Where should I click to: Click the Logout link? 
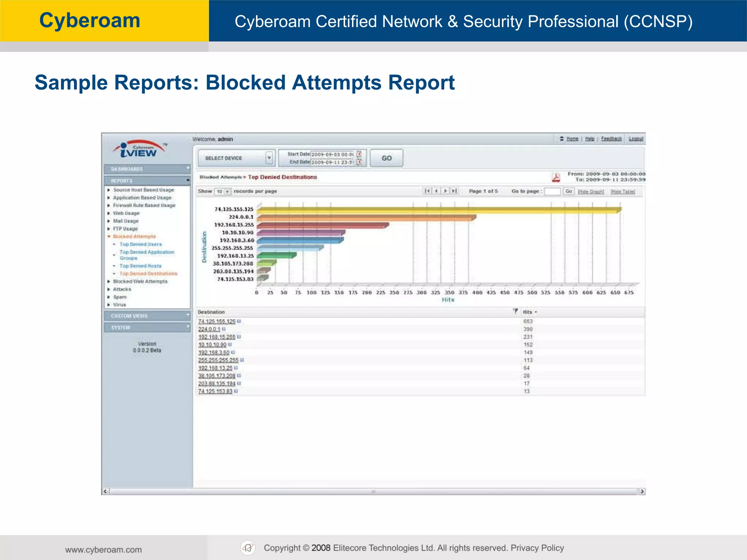pos(636,139)
